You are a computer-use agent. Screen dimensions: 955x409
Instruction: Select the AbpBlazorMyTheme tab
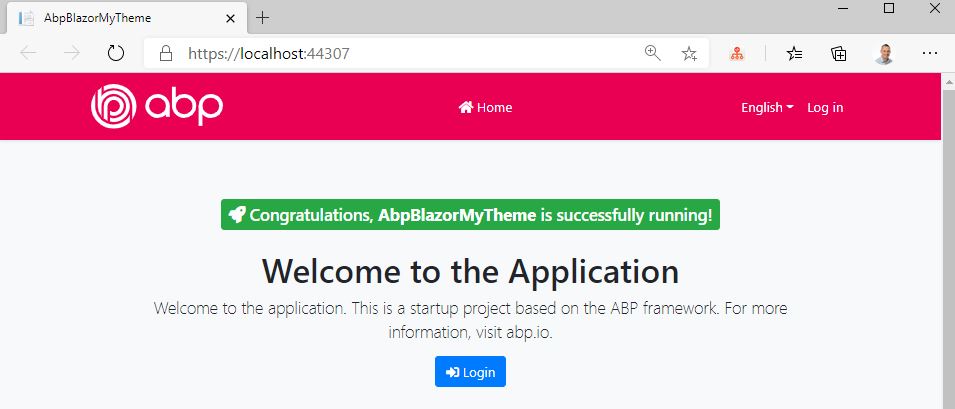[127, 18]
